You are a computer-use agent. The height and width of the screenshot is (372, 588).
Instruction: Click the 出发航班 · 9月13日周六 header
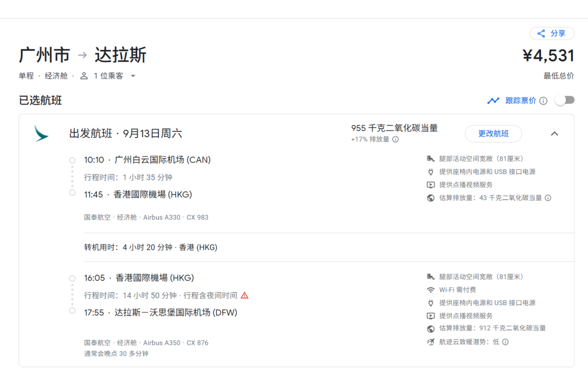(x=126, y=133)
